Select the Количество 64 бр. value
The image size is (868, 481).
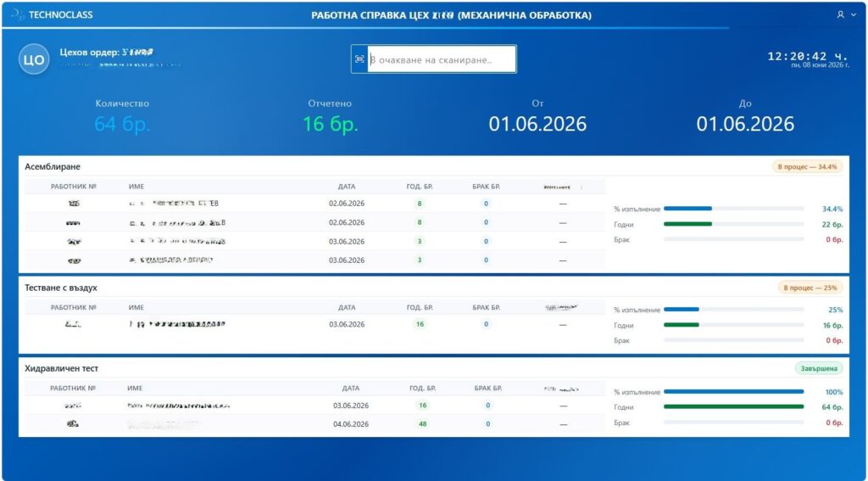pos(122,124)
